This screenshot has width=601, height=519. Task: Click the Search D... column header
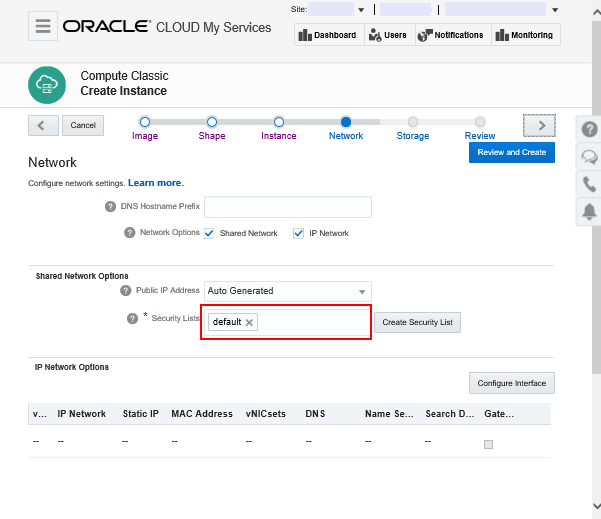pos(450,414)
